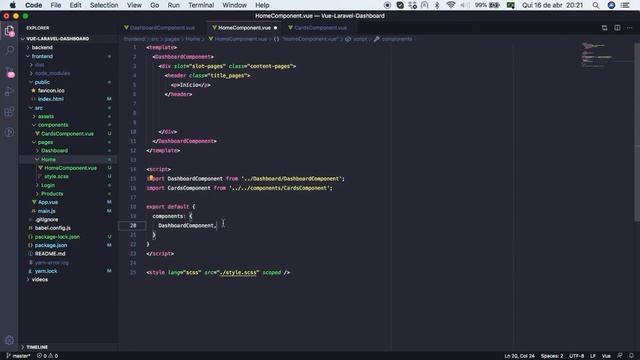
Task: Open README.md file
Action: tap(50, 253)
